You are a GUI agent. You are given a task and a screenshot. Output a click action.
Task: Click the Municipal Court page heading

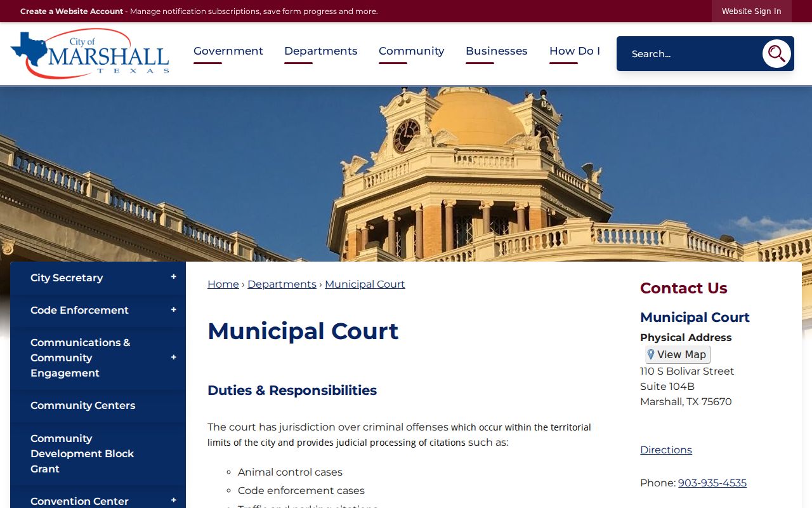point(303,331)
